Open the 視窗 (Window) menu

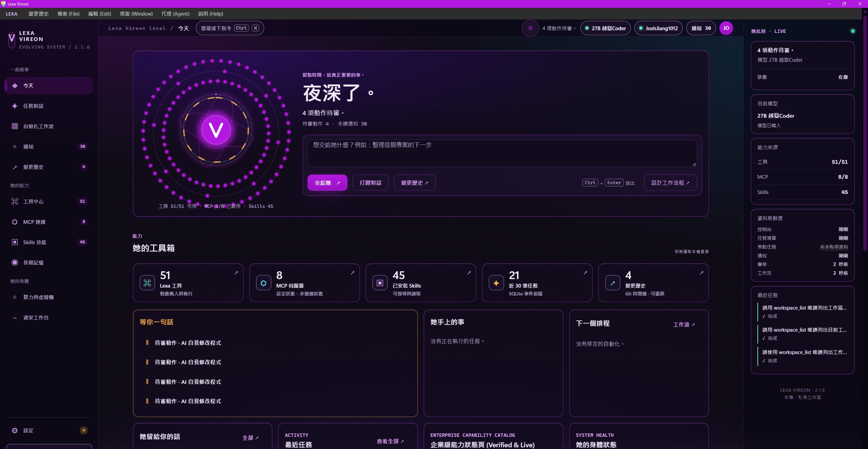[x=136, y=14]
